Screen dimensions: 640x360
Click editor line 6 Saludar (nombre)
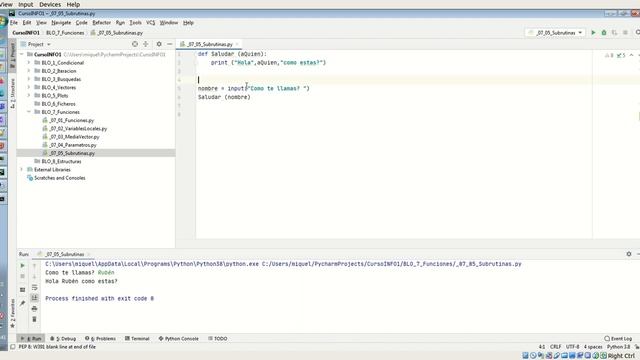coord(224,97)
